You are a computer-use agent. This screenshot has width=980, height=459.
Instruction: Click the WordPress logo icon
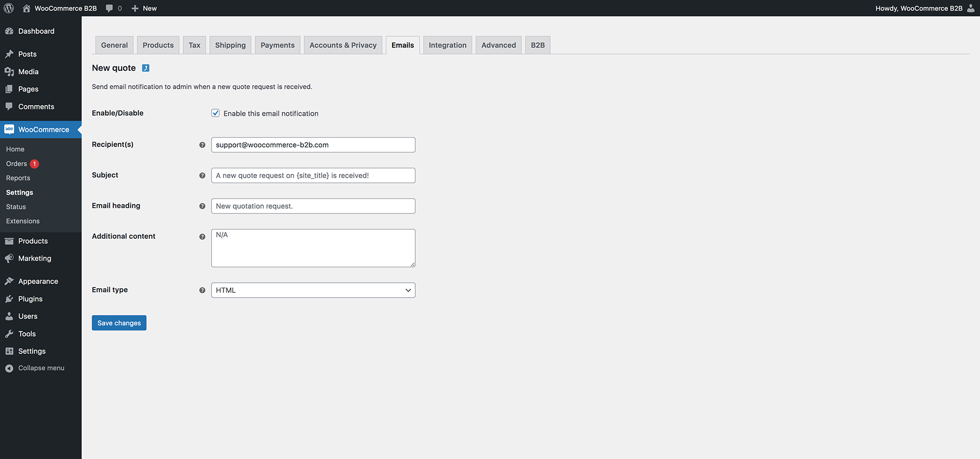point(9,8)
